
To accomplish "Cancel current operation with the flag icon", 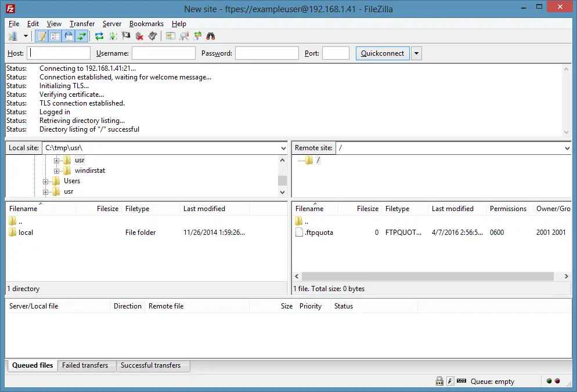I will coord(126,36).
